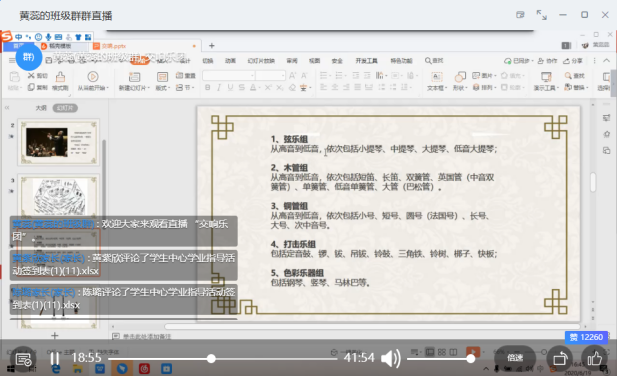The image size is (617, 376).
Task: Click the video progress bar handle
Action: coord(211,358)
